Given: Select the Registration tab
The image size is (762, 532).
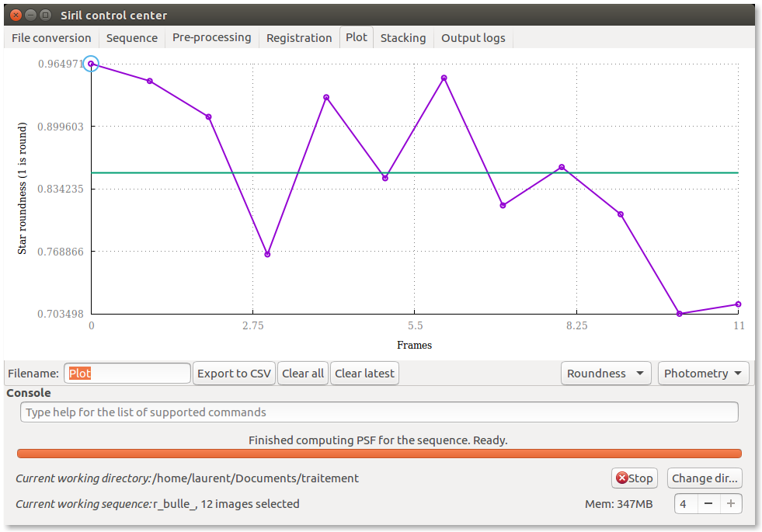Looking at the screenshot, I should tap(299, 38).
